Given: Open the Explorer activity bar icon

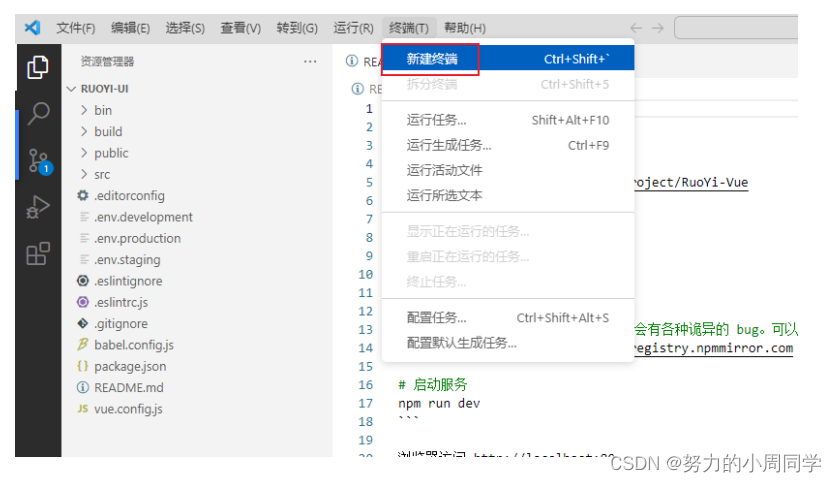Looking at the screenshot, I should 38,67.
